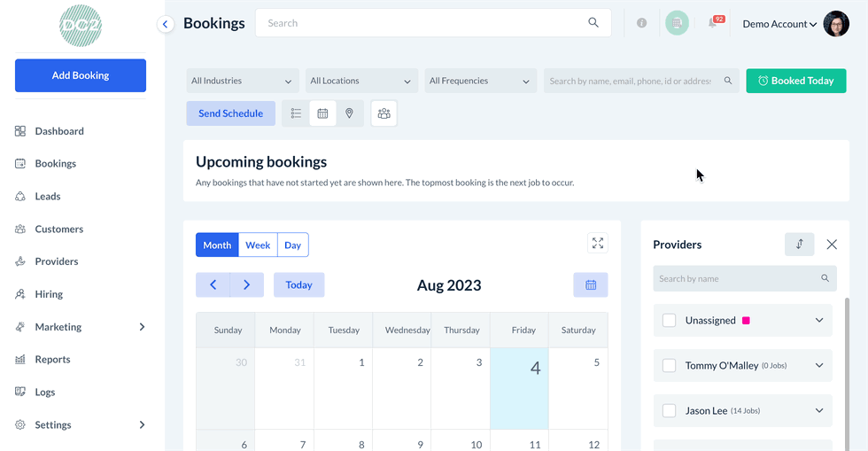The image size is (868, 451).
Task: Expand Tommy O'Malley's row
Action: [819, 366]
